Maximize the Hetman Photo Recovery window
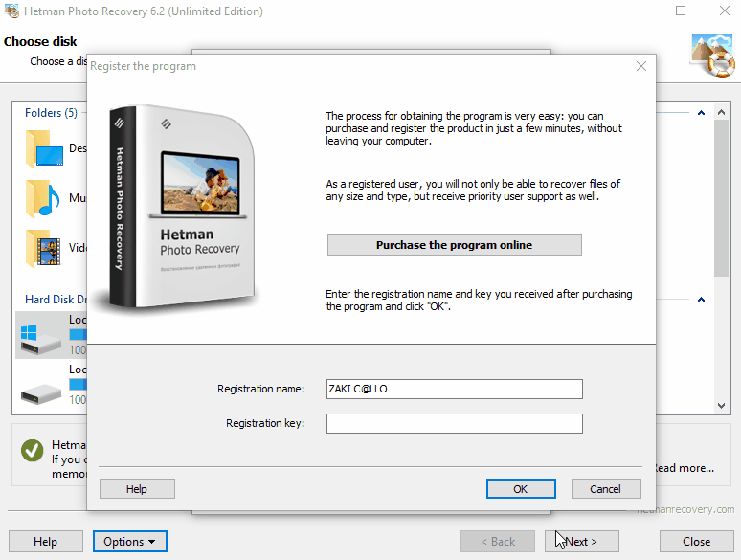The image size is (741, 560). pos(681,11)
